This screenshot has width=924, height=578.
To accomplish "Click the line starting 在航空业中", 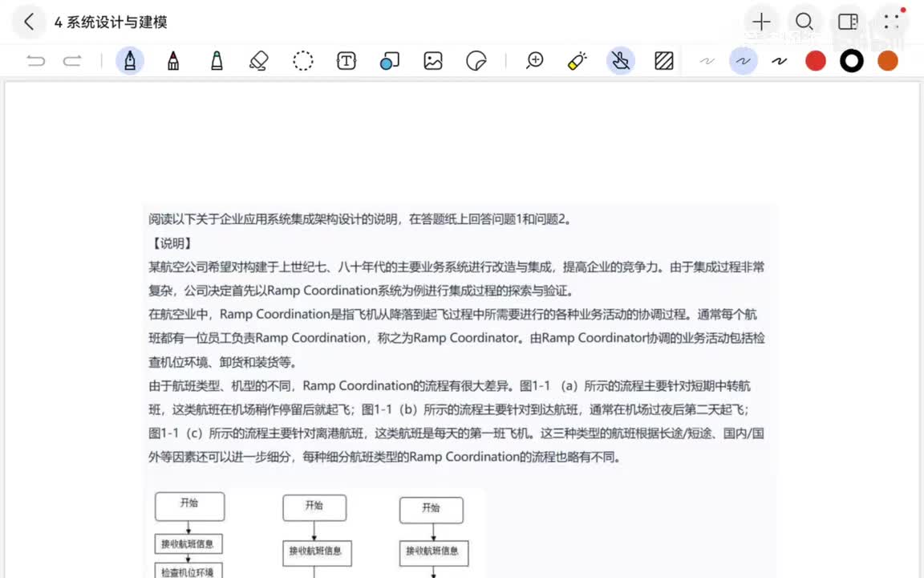I will [x=452, y=314].
